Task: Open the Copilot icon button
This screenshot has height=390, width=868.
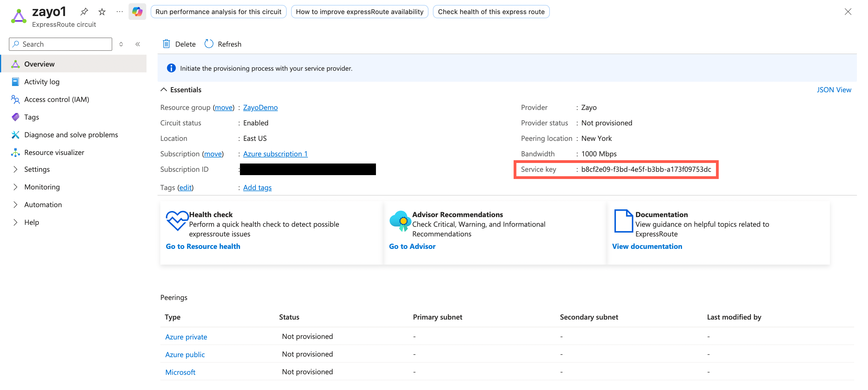Action: (x=137, y=12)
